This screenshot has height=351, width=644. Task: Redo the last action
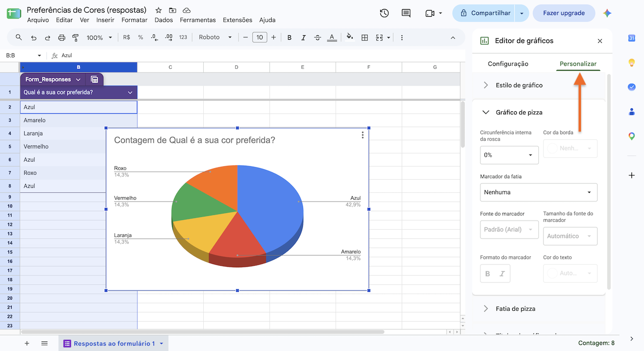pyautogui.click(x=48, y=37)
